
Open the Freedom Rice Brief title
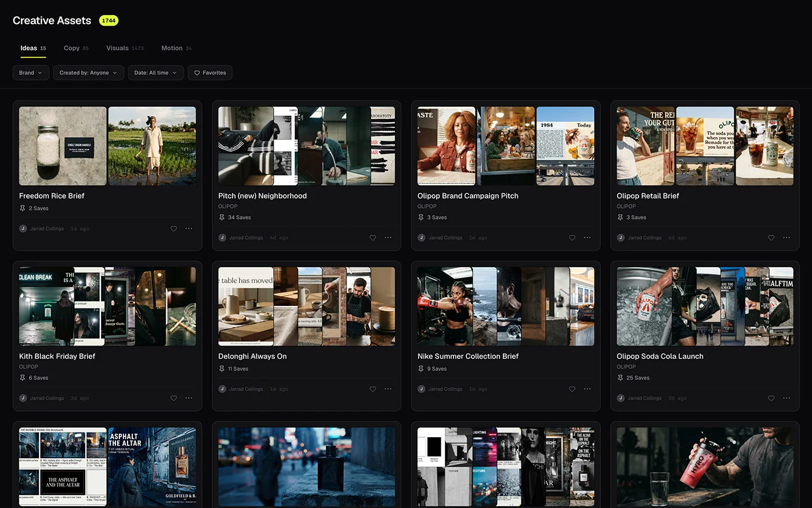tap(52, 196)
